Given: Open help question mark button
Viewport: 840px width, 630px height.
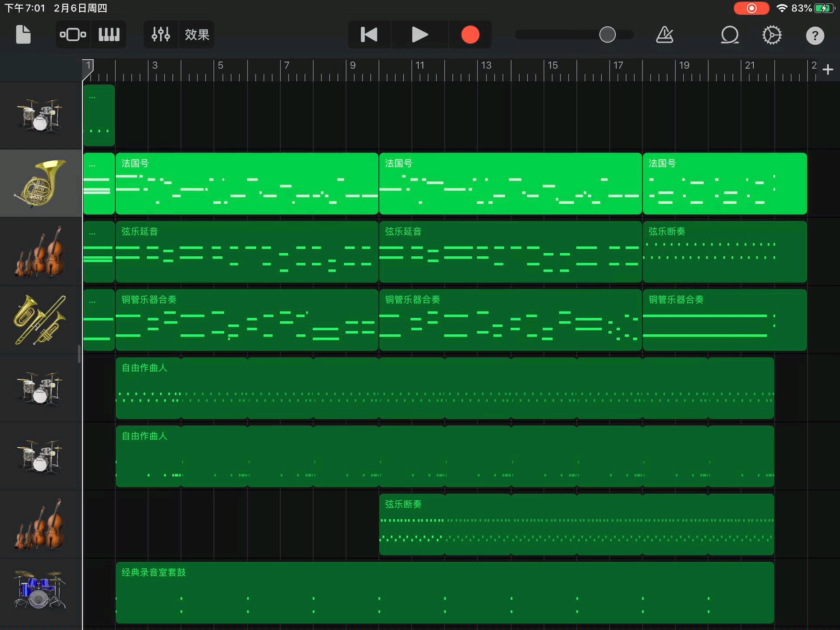Looking at the screenshot, I should [815, 35].
